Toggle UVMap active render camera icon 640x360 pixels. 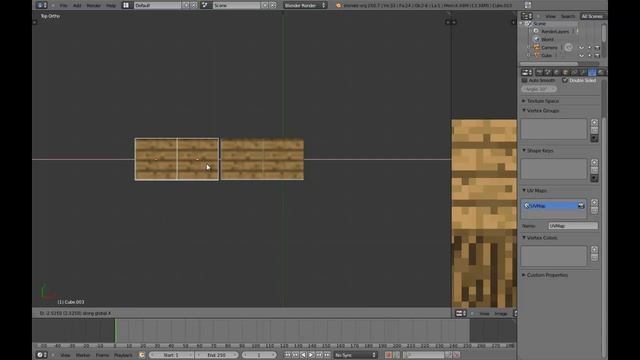(x=581, y=206)
